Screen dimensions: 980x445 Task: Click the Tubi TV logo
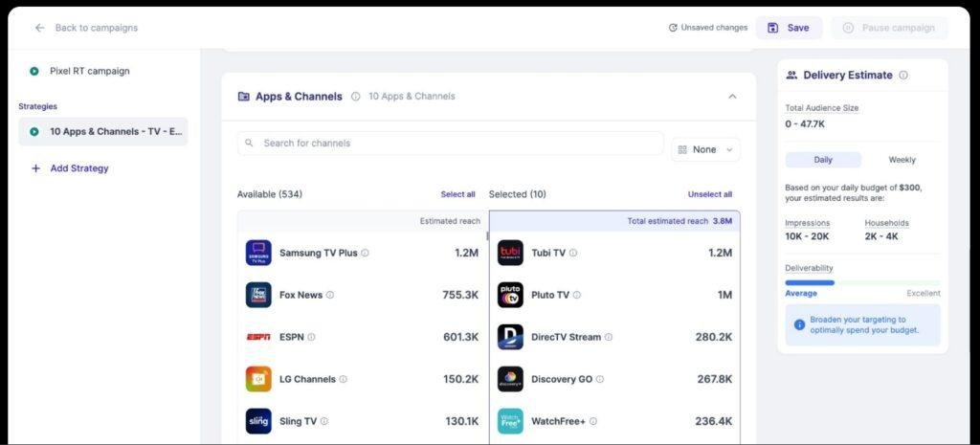point(511,253)
